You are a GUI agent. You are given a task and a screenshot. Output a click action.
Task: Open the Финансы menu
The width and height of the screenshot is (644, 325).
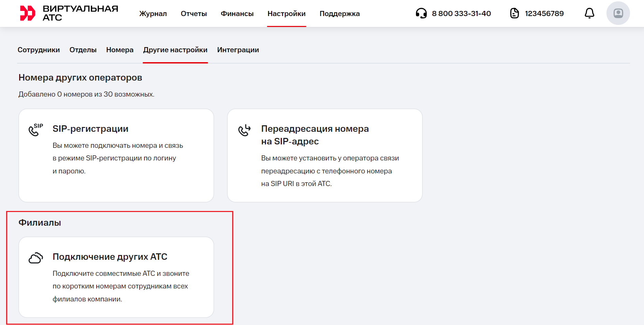(237, 14)
